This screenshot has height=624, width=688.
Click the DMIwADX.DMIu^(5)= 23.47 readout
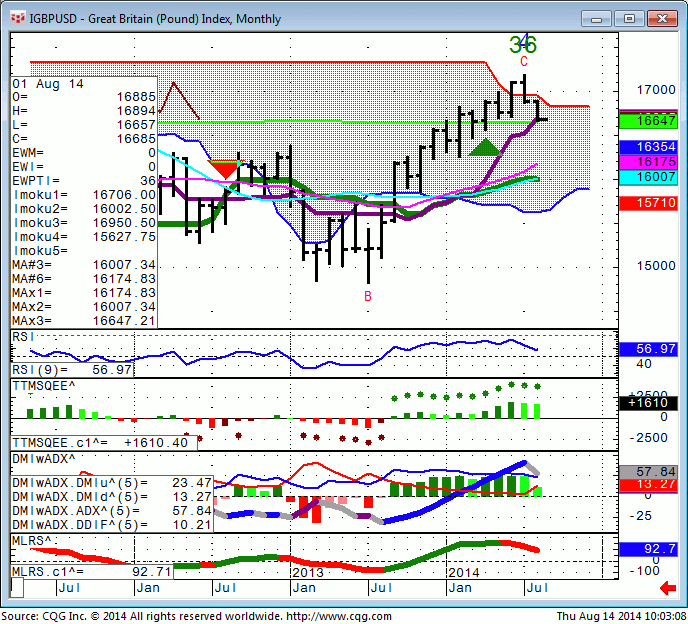tap(112, 483)
